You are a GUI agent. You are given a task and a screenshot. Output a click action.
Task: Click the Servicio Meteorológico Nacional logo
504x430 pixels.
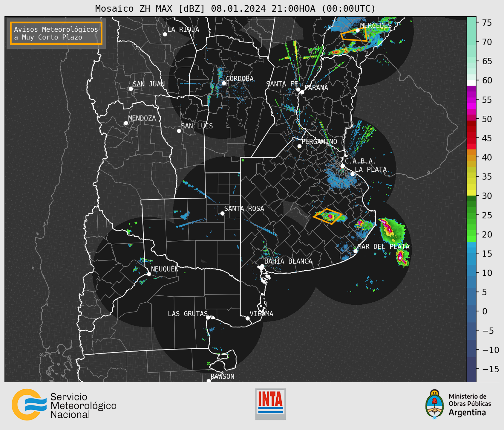(x=64, y=405)
